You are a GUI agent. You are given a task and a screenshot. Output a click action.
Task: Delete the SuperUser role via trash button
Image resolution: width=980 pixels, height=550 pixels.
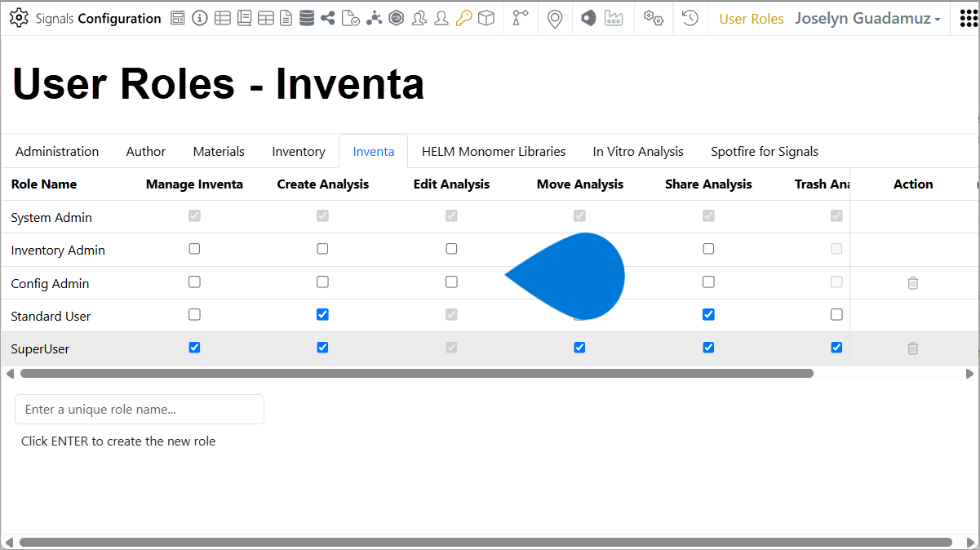click(912, 348)
